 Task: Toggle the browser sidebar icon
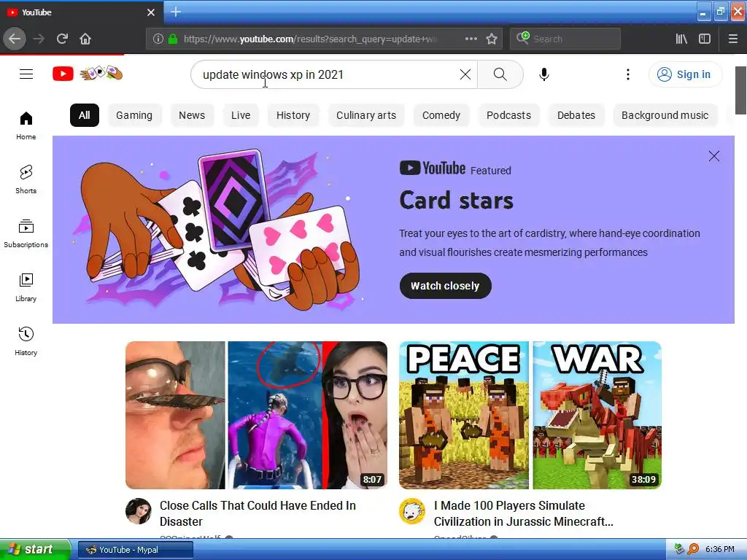[x=705, y=39]
